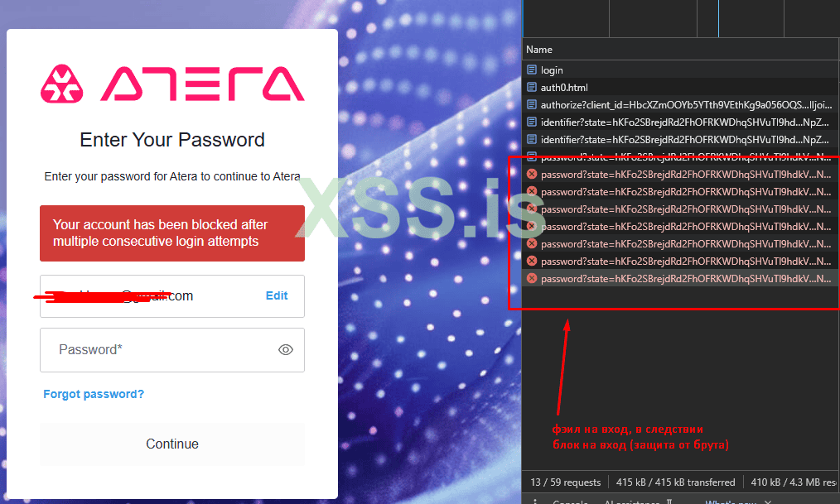This screenshot has width=840, height=504.
Task: Select the login request row
Action: (x=681, y=70)
